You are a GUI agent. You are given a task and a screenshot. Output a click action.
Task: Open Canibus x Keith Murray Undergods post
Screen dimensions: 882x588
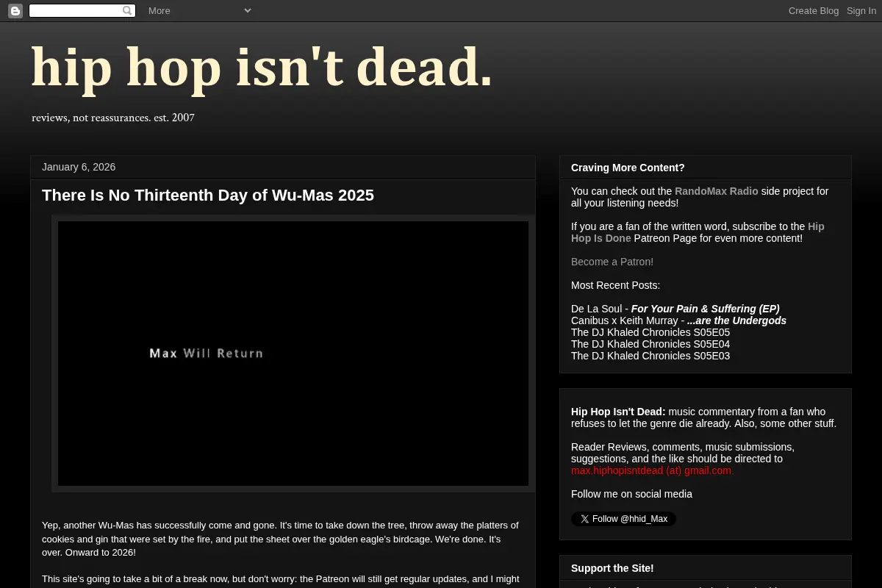click(678, 320)
